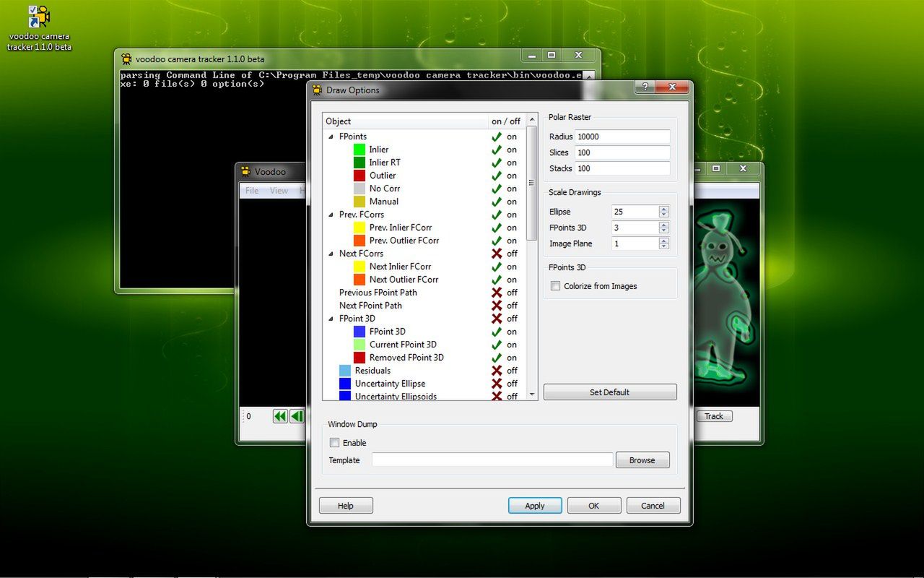Click the rewind-to-start playback icon in Voodoo window
This screenshot has width=924, height=578.
pos(280,415)
